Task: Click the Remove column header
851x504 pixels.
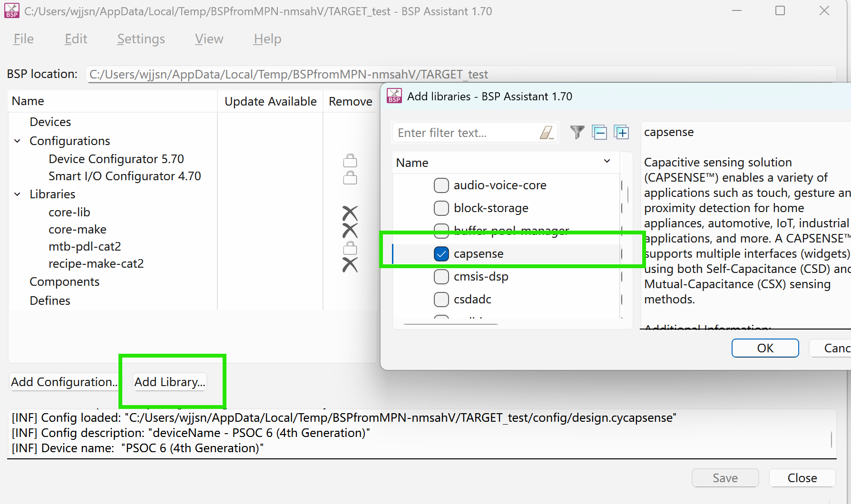Action: pyautogui.click(x=351, y=101)
